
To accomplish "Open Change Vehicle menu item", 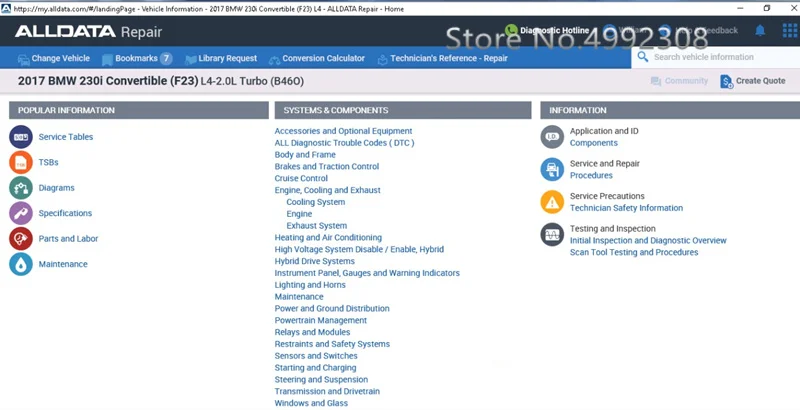I will (54, 59).
